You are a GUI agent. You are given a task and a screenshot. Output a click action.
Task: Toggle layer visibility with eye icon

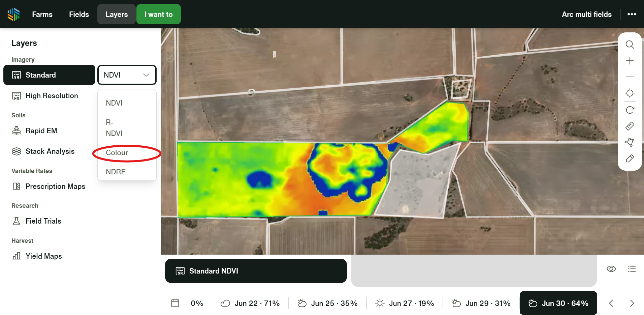pyautogui.click(x=611, y=269)
